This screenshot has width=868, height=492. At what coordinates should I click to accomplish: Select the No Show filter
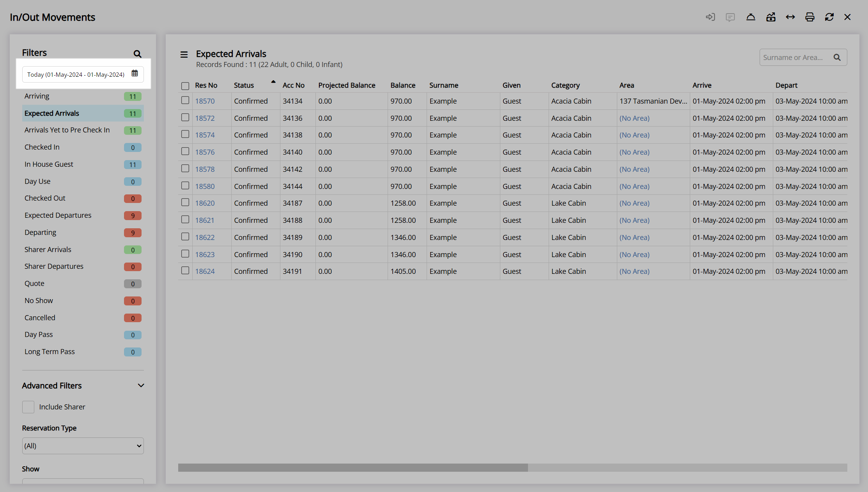(83, 301)
